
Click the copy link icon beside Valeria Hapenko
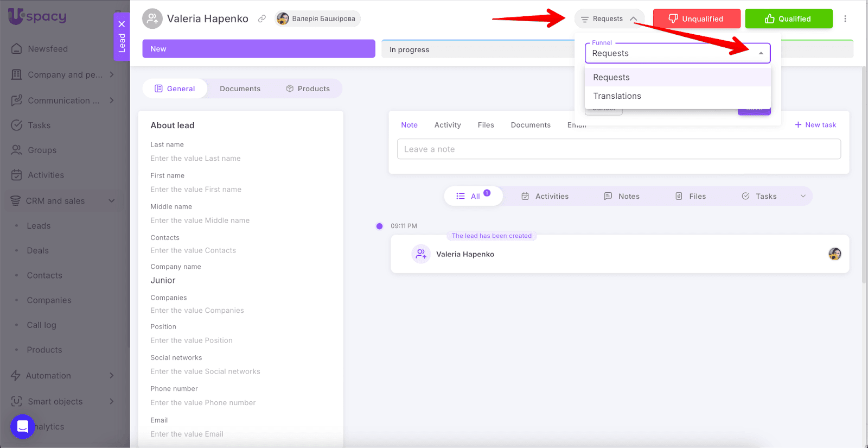click(x=261, y=18)
